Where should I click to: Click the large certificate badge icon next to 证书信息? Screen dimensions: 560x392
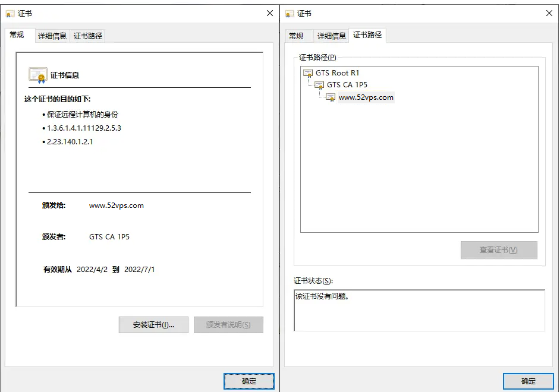[x=38, y=75]
